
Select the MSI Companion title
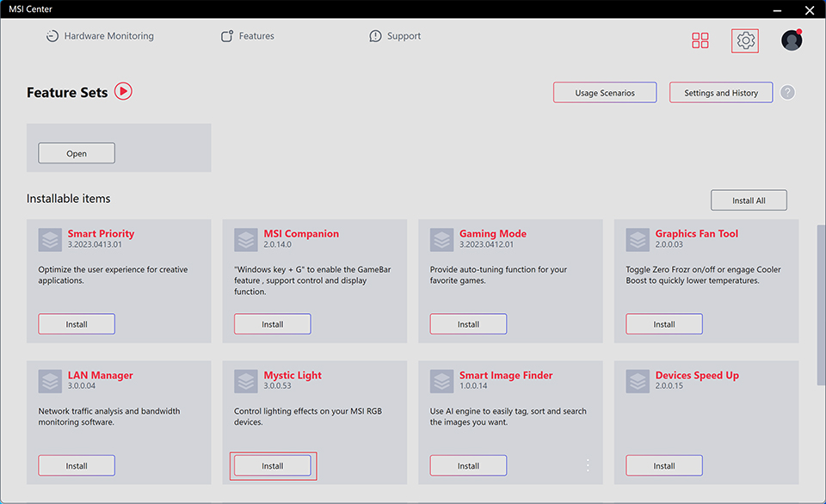(301, 233)
